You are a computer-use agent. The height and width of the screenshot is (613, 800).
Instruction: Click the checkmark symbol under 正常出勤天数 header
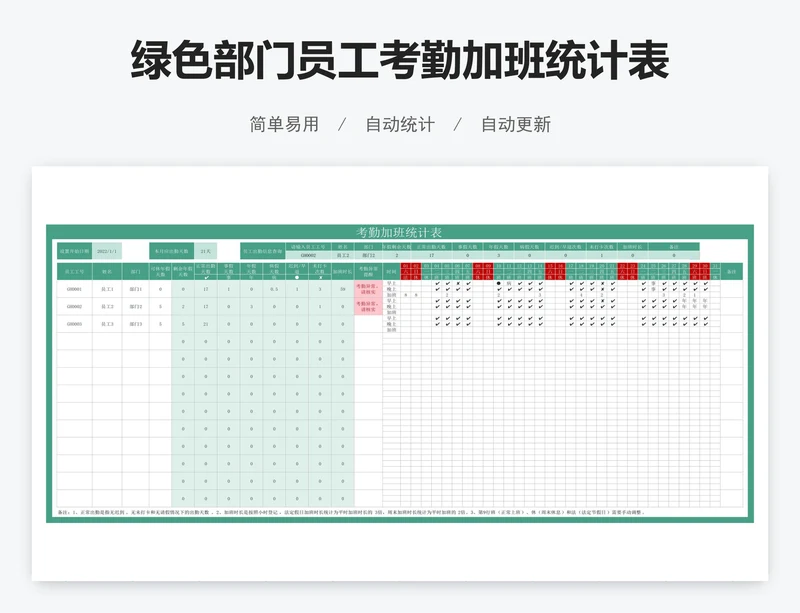tap(205, 278)
